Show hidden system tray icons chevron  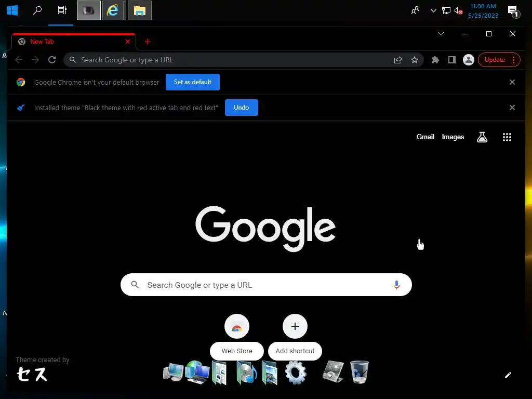[433, 10]
